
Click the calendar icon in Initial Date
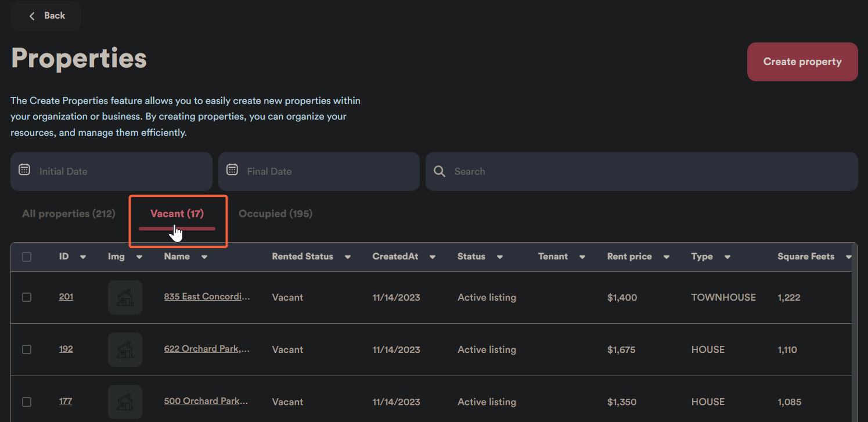coord(24,170)
